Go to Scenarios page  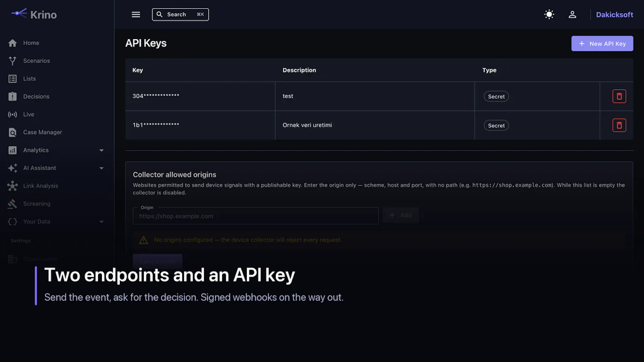37,61
